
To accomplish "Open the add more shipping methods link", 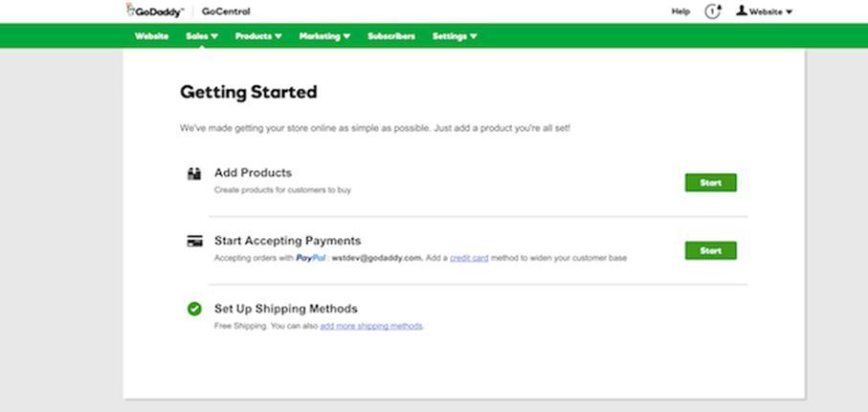I will pos(371,326).
